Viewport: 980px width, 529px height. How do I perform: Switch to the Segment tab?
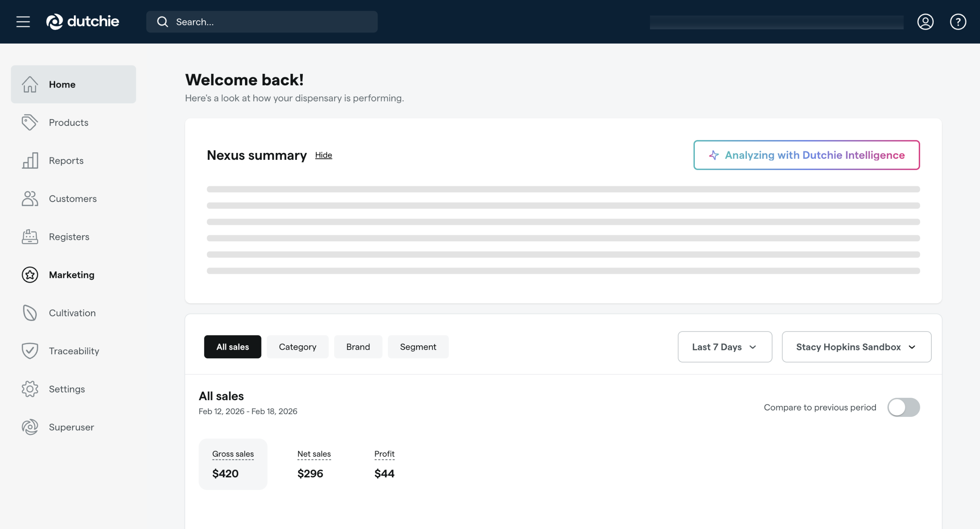[418, 347]
